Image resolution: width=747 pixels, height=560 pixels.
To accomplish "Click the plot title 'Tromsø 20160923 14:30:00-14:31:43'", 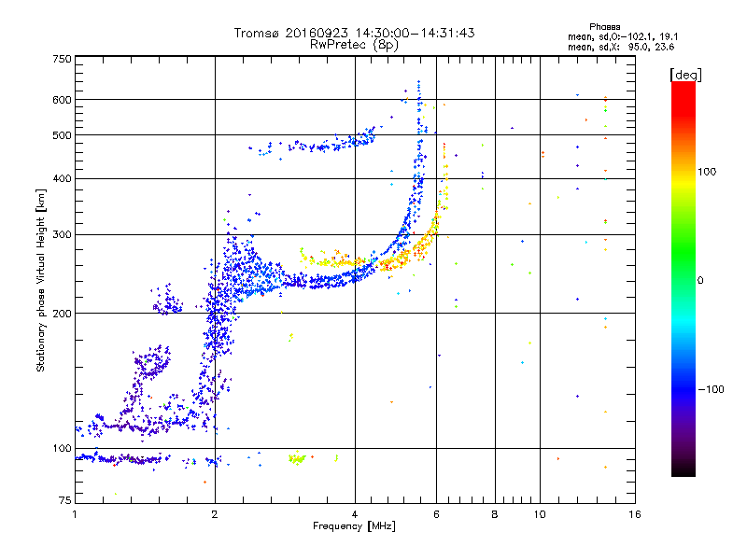I will click(x=354, y=33).
